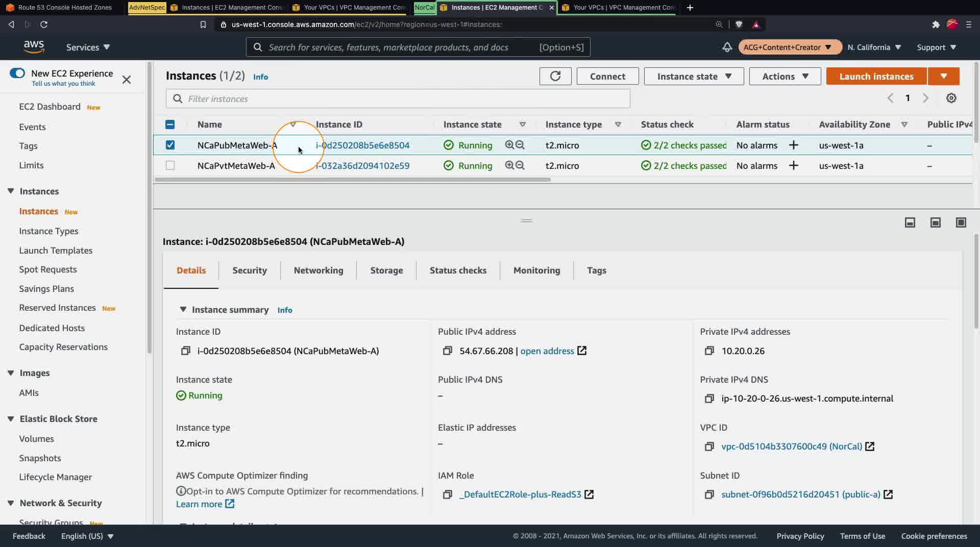Open instance link i-032a36d2094102e59
This screenshot has height=547, width=980.
coord(362,165)
